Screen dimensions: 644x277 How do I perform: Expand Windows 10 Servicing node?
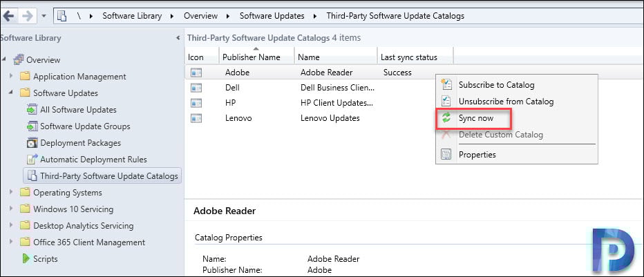[11, 209]
